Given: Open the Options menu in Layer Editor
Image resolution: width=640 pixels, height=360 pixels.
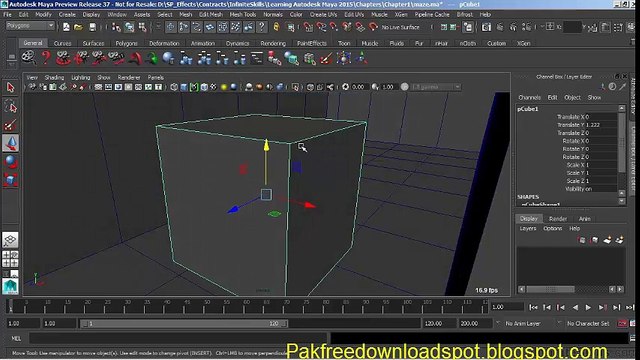Looking at the screenshot, I should (553, 229).
